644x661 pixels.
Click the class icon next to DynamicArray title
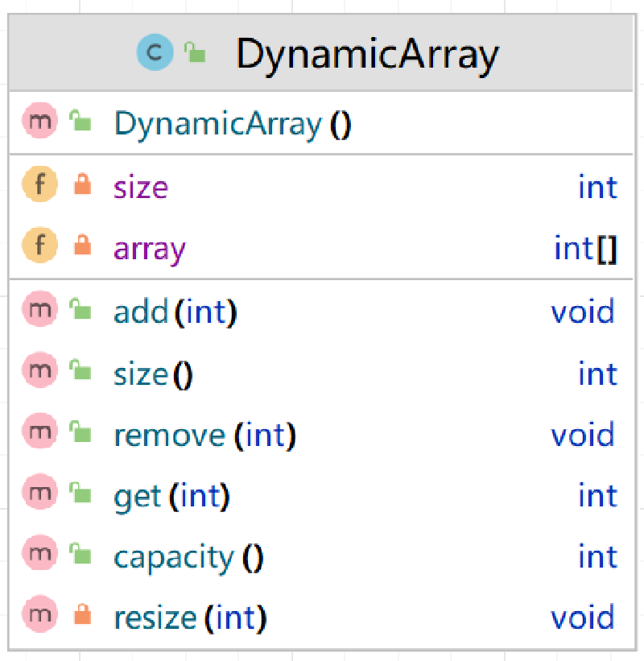[155, 52]
